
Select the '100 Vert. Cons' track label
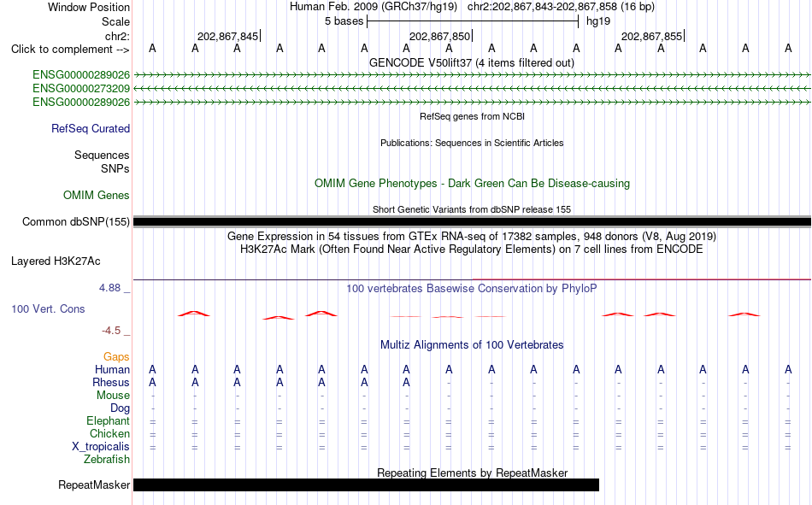(x=48, y=308)
